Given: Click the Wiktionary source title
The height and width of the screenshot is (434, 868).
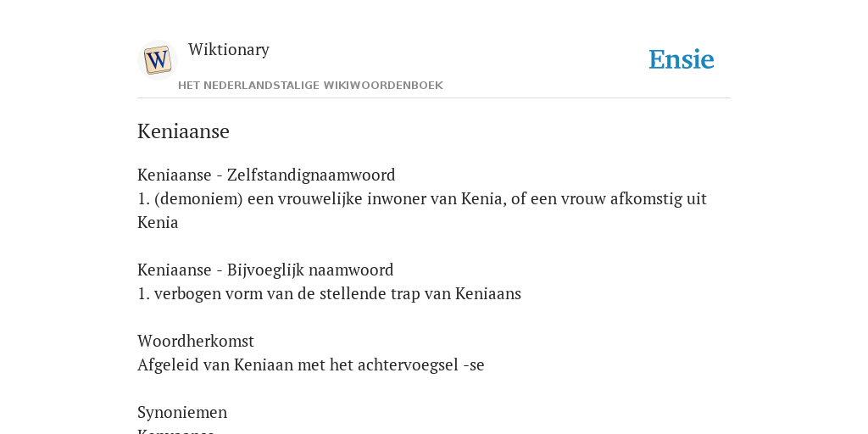Looking at the screenshot, I should click(229, 50).
